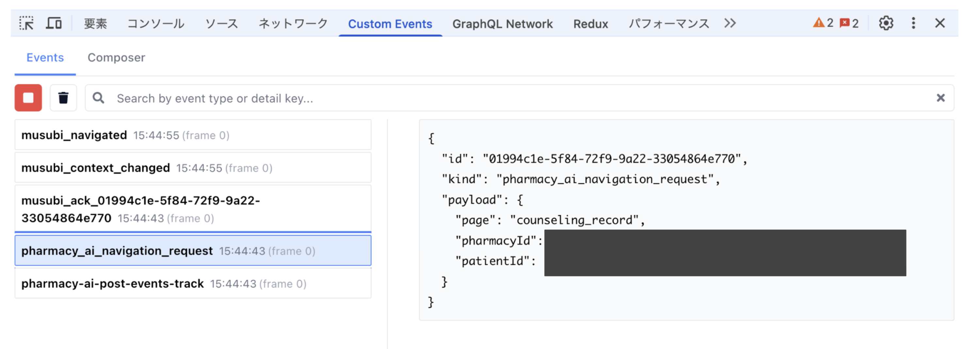
Task: Expand more DevTools tabs chevron
Action: [x=730, y=24]
